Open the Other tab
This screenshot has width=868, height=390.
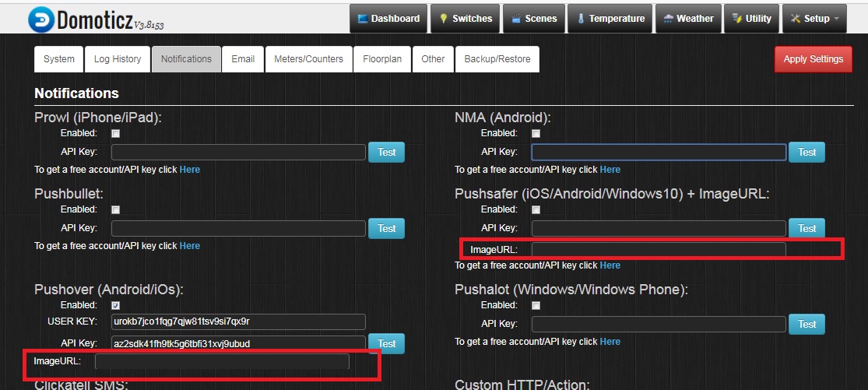pos(433,59)
